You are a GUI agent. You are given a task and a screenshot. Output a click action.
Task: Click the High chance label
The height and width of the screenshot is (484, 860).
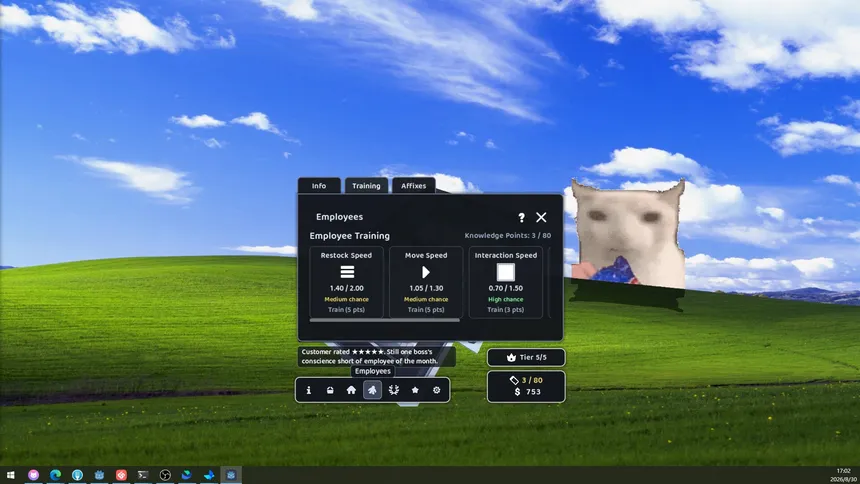coord(506,299)
